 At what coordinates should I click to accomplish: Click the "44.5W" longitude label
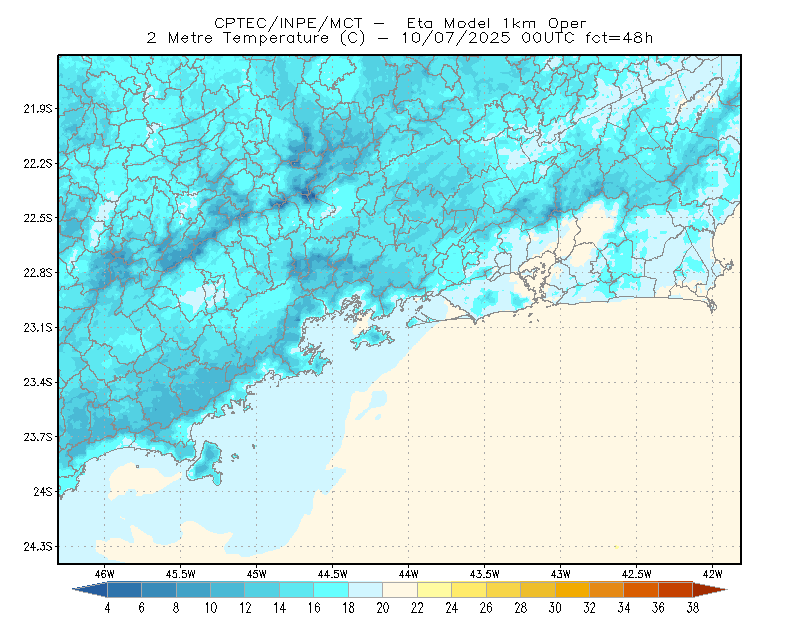[333, 574]
